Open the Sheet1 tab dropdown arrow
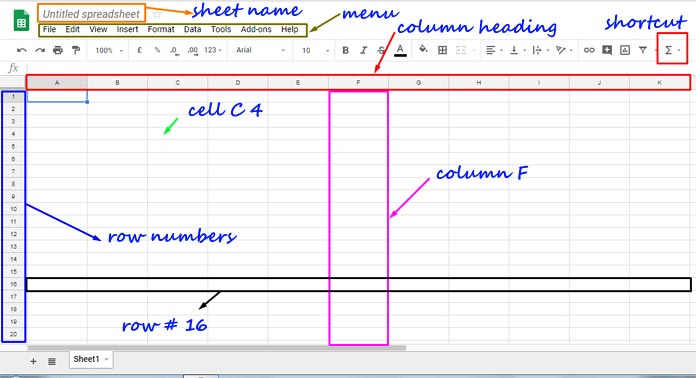The image size is (696, 378). click(x=107, y=359)
